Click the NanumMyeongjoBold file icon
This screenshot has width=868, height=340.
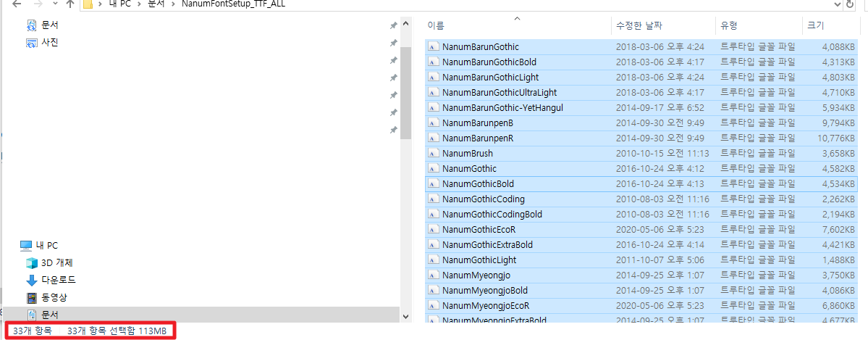click(434, 290)
